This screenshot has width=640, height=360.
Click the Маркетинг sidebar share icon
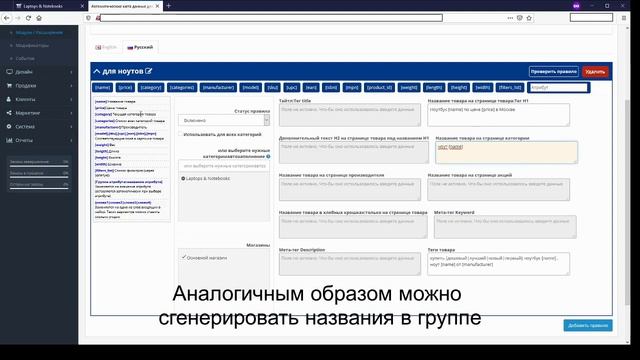9,113
